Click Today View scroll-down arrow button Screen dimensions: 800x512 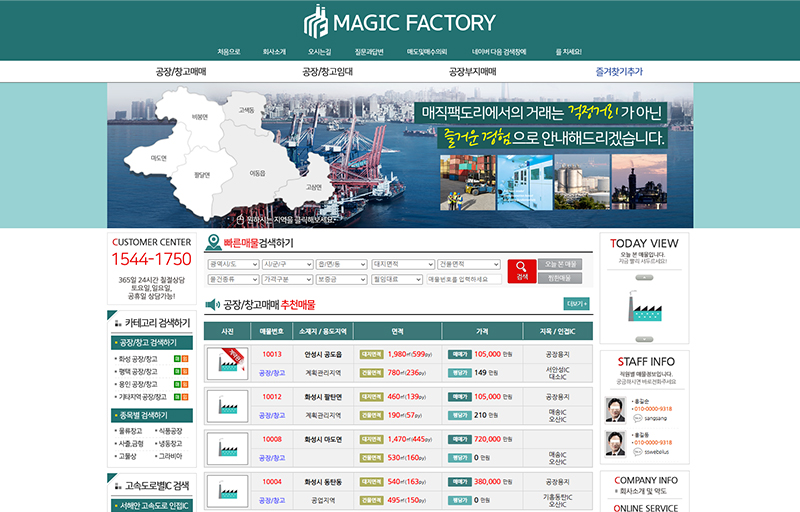[x=644, y=339]
